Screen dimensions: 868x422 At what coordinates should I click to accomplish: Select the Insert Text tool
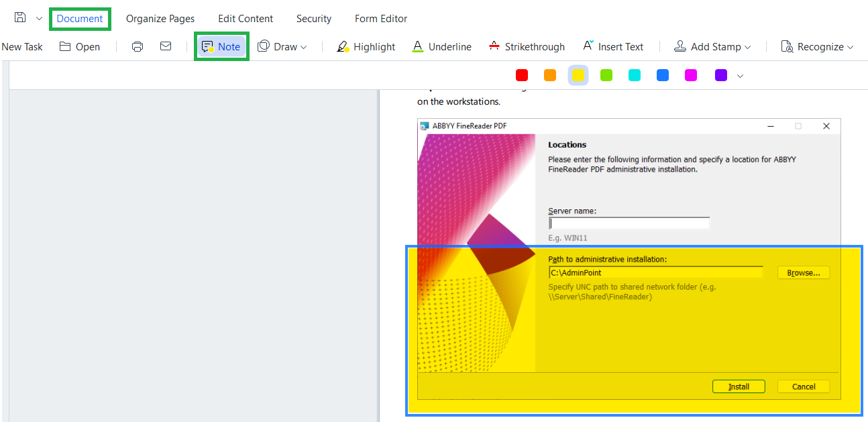click(613, 46)
